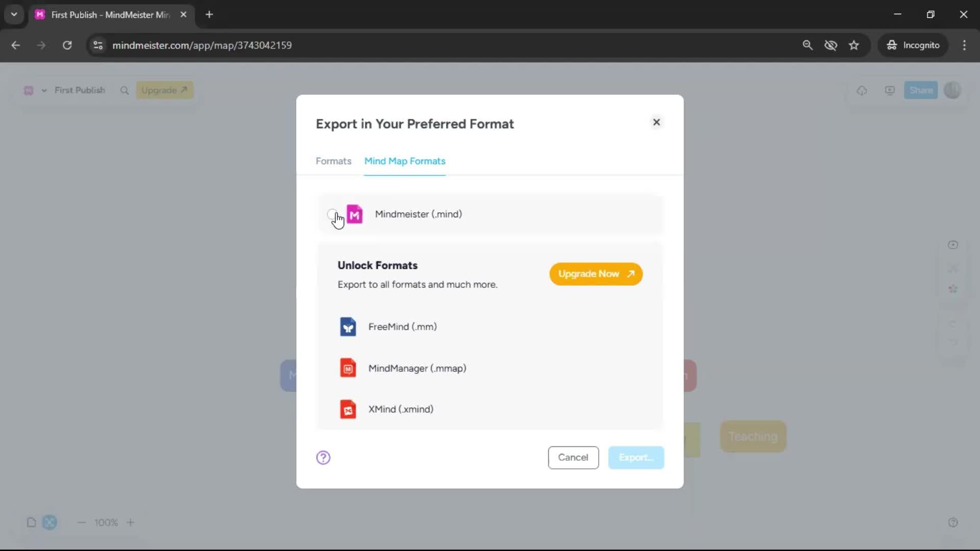This screenshot has width=980, height=551.
Task: Open the tab search dropdown arrow
Action: click(x=14, y=15)
